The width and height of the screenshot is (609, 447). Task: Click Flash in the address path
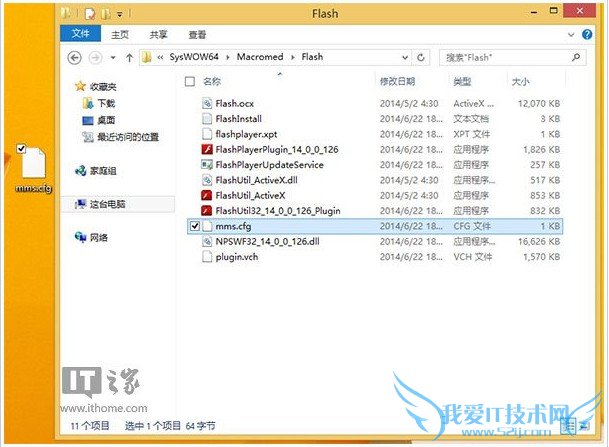[312, 57]
